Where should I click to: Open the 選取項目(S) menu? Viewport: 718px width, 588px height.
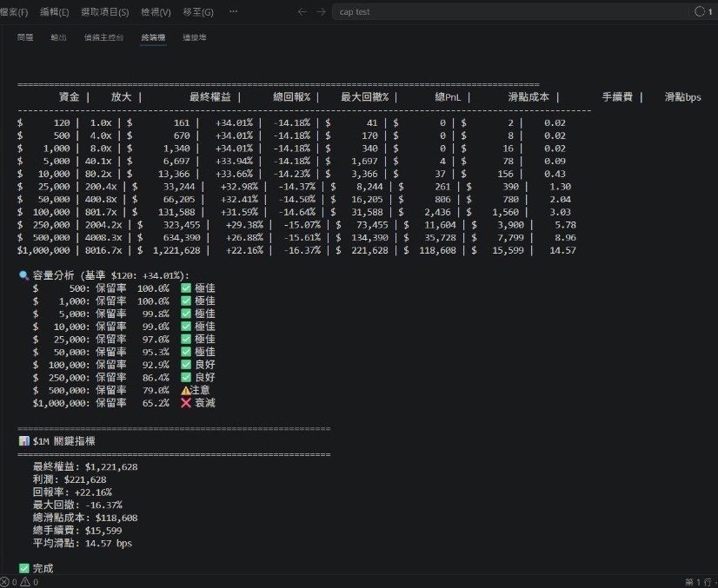(x=105, y=12)
